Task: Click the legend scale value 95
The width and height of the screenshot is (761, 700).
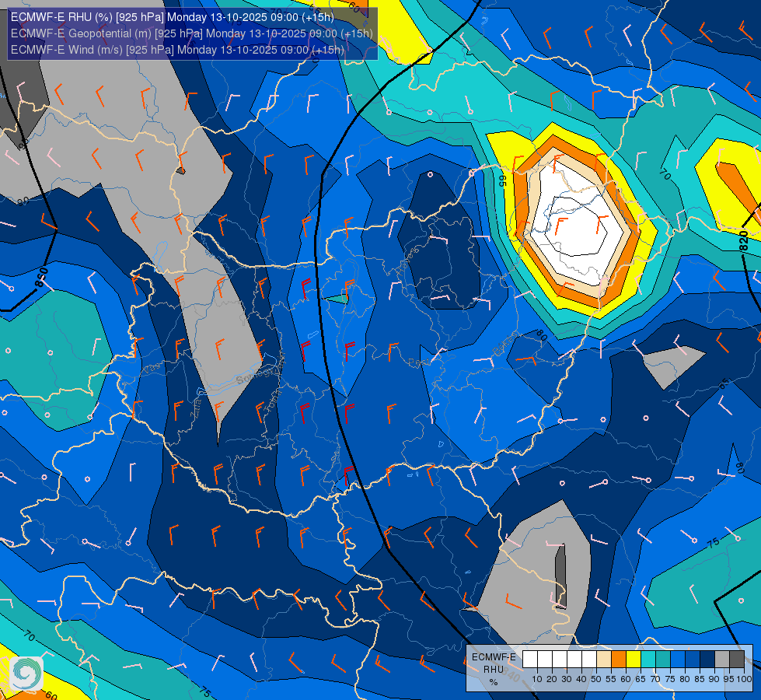Action: pos(729,679)
